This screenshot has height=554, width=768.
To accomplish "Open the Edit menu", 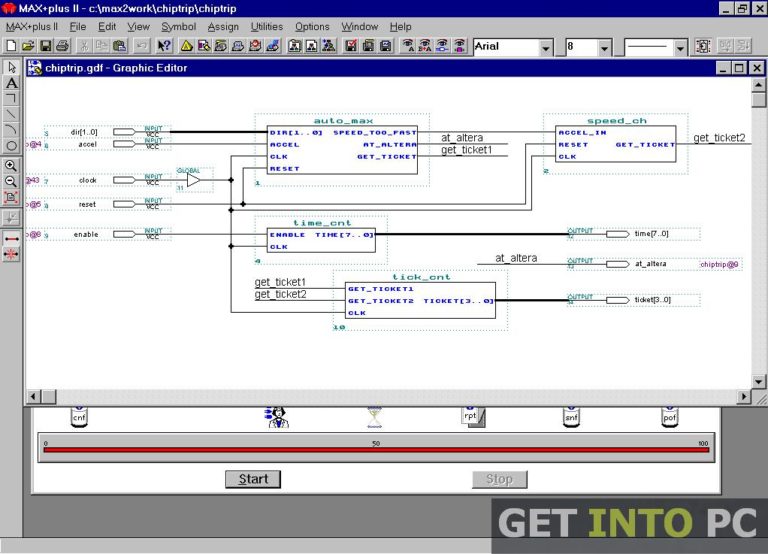I will [107, 26].
